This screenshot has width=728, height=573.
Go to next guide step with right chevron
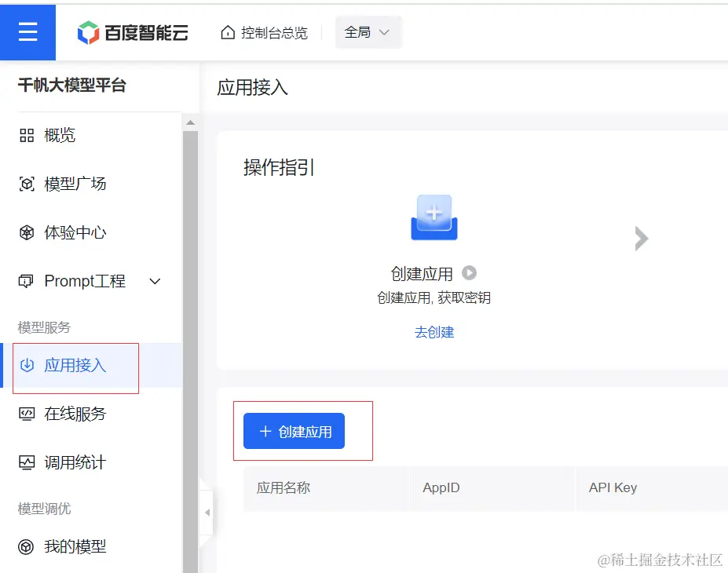(x=641, y=239)
